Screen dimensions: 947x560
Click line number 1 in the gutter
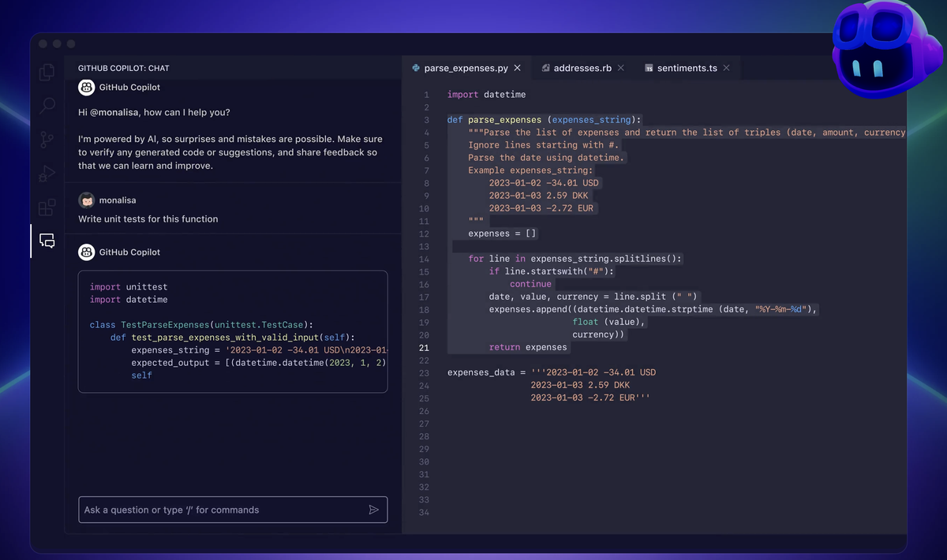click(x=426, y=95)
